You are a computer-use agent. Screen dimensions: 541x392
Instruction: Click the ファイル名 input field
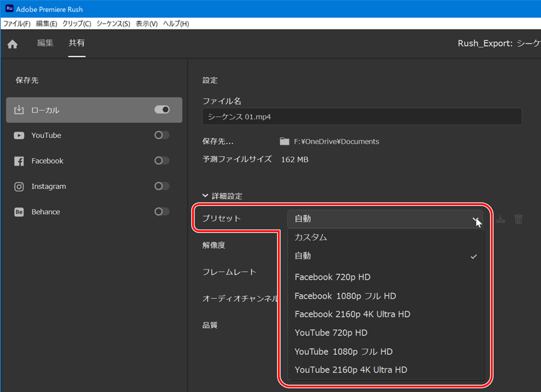click(362, 117)
